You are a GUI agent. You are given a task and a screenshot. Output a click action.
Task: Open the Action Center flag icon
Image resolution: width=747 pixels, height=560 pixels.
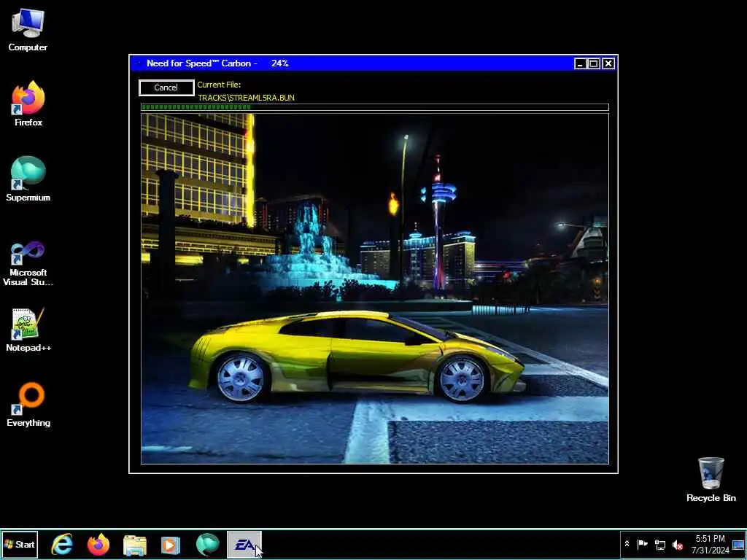[643, 544]
